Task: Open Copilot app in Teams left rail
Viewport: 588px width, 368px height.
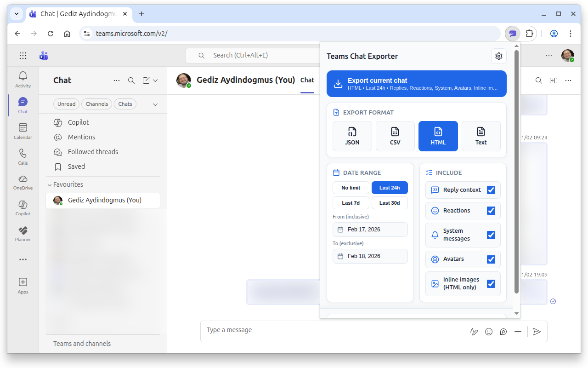Action: (23, 208)
